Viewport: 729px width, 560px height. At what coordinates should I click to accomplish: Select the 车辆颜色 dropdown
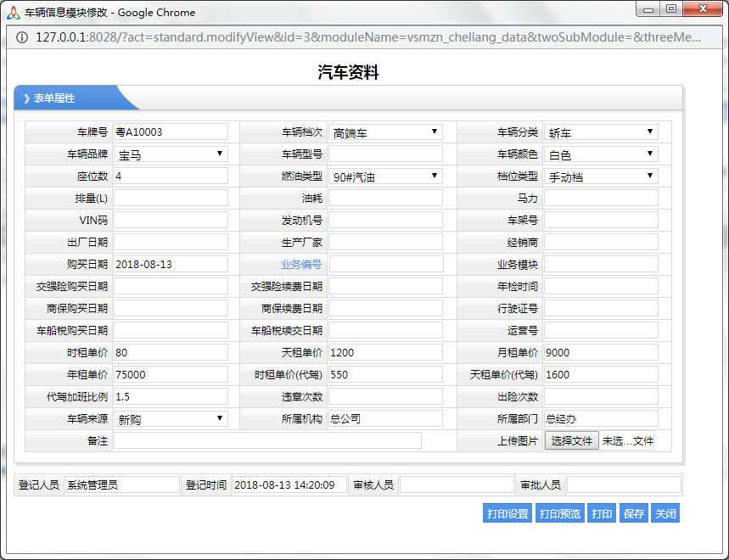coord(601,154)
